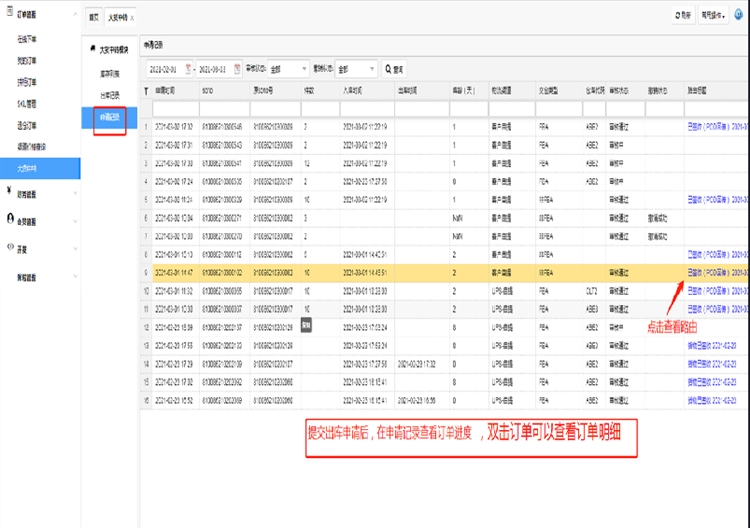Screen dimensions: 750x528
Task: Open 在线下单 in the sidebar
Action: pyautogui.click(x=27, y=39)
